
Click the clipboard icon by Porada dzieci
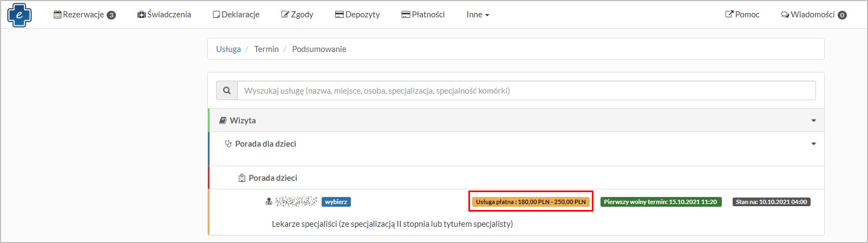(x=242, y=178)
